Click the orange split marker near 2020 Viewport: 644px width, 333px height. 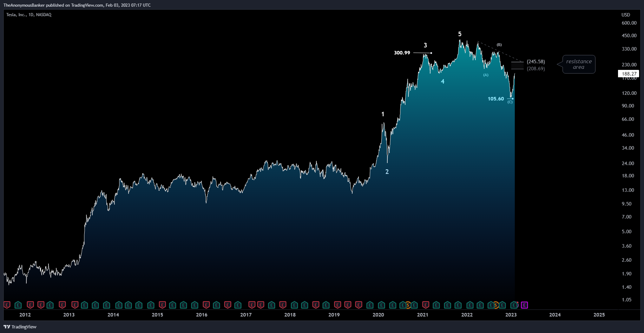coord(408,305)
